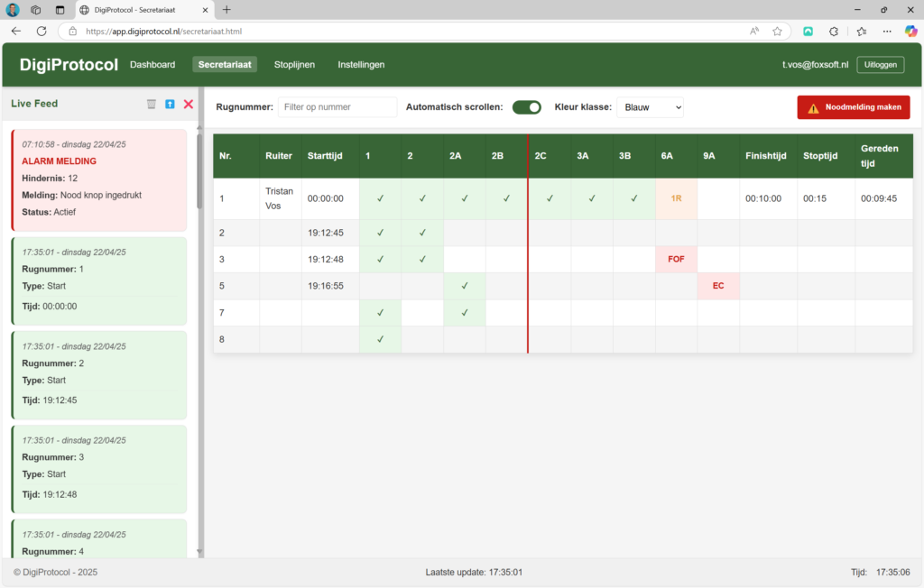Refresh the page with the reload icon
The width and height of the screenshot is (924, 588).
pyautogui.click(x=42, y=32)
